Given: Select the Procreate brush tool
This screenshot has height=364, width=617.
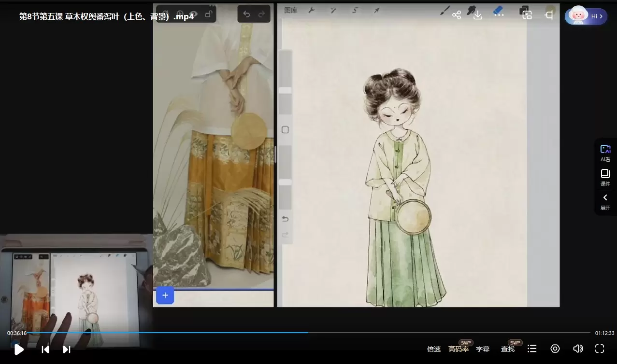Looking at the screenshot, I should coord(445,10).
